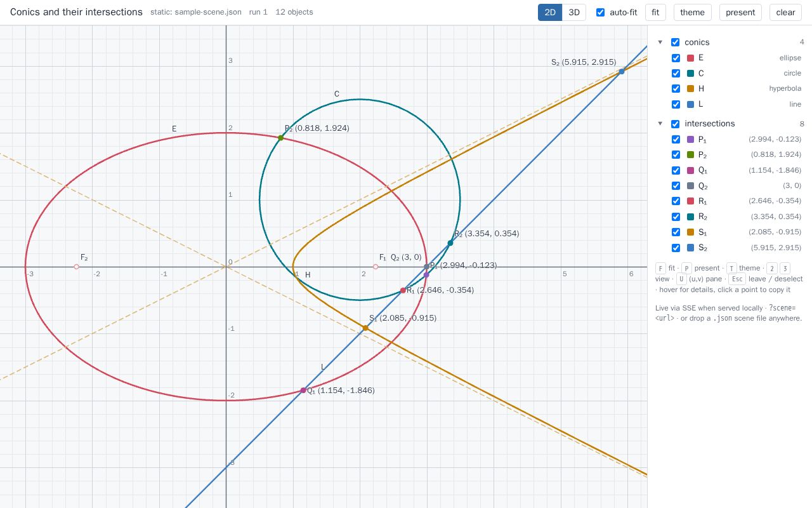Click the clear button
Viewport: 812px width, 508px height.
point(785,12)
